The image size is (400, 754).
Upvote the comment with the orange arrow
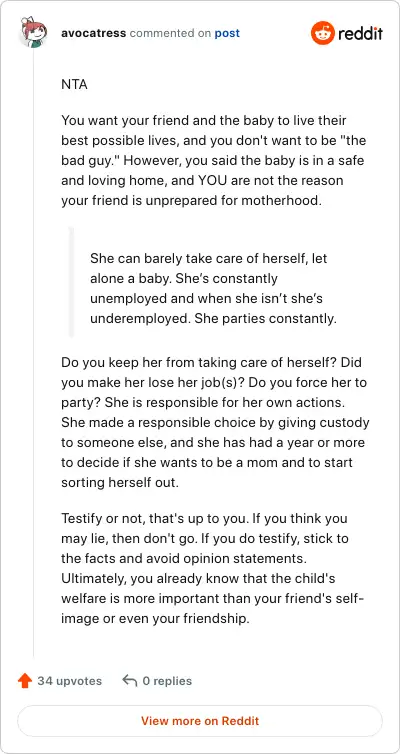tap(25, 680)
